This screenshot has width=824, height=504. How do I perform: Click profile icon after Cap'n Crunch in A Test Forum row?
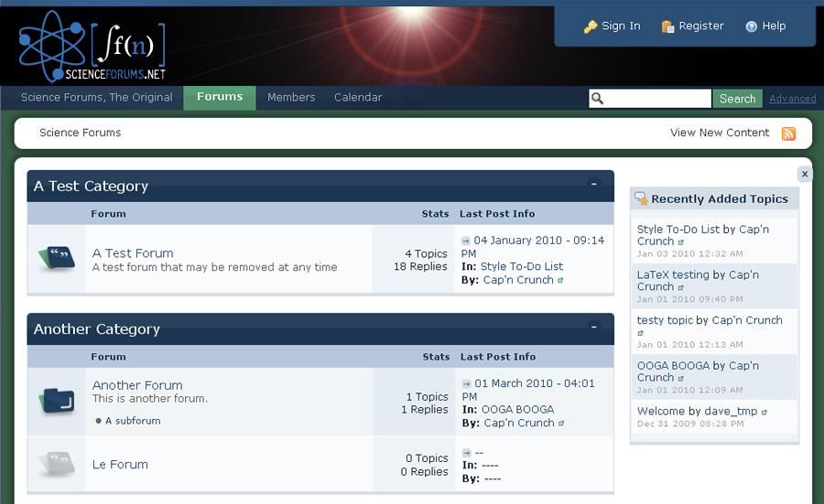coord(560,280)
